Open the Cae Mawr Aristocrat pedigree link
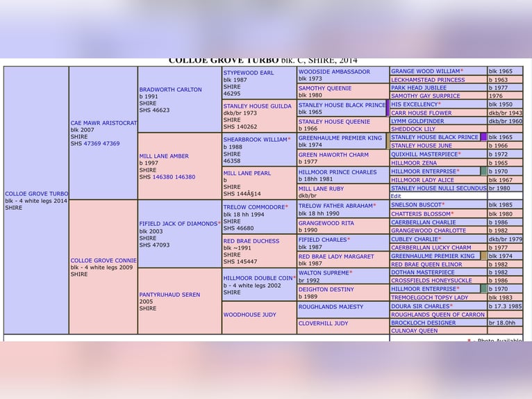This screenshot has height=399, width=532. tap(103, 123)
